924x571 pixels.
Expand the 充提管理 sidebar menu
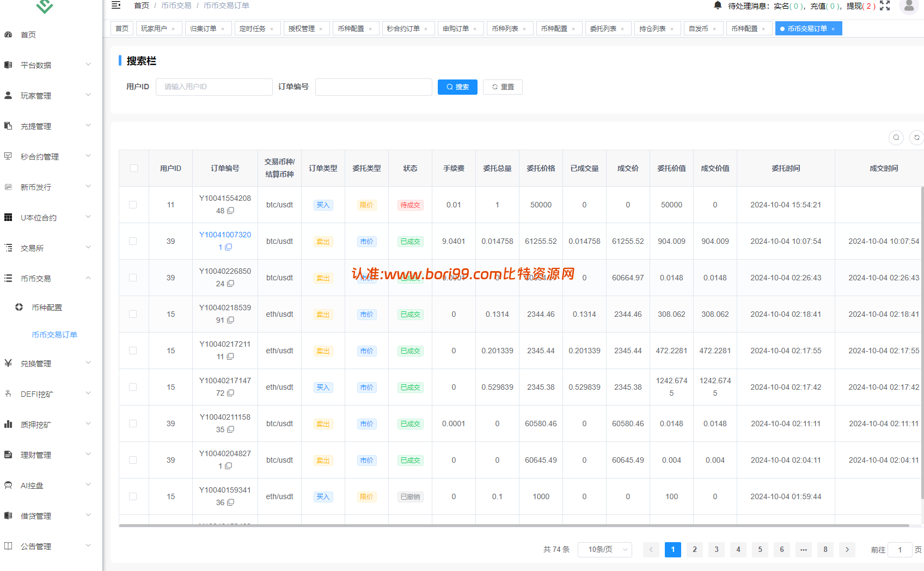click(51, 126)
